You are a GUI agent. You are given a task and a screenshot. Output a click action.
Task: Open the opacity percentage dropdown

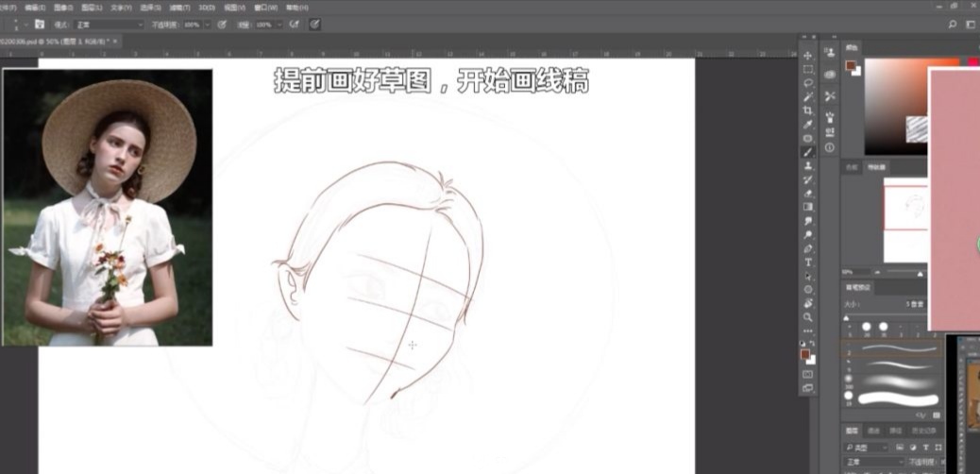209,24
